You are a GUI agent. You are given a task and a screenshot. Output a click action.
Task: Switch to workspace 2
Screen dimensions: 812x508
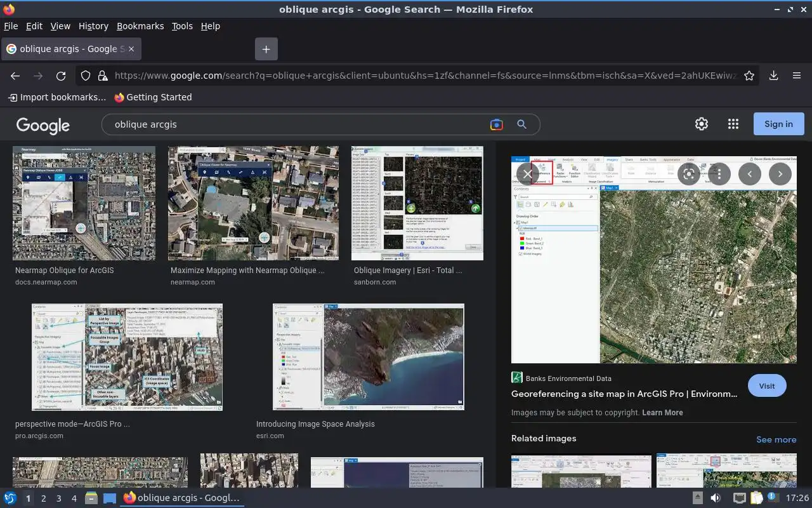(x=43, y=498)
